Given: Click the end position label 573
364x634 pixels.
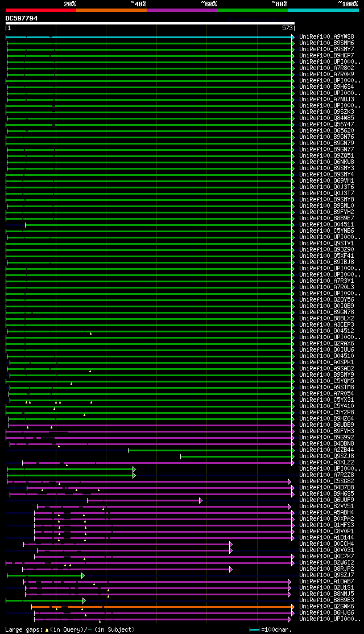Looking at the screenshot, I should (287, 28).
